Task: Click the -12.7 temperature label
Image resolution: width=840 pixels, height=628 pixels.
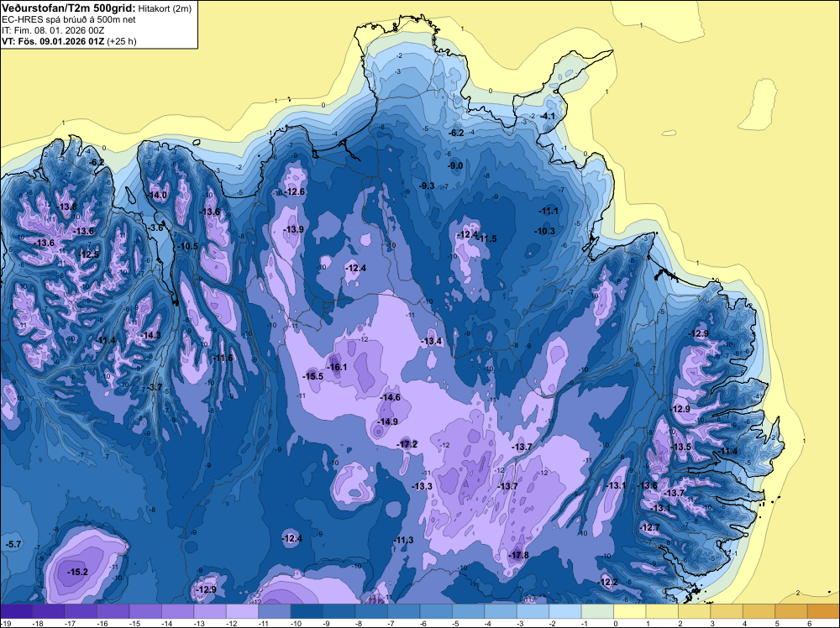Action: pyautogui.click(x=651, y=527)
